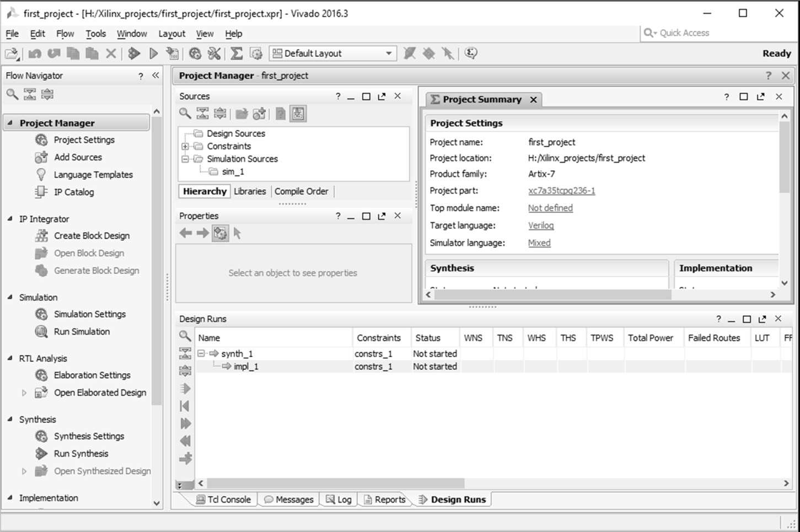Open Add Sources in Flow Navigator
Screen dimensions: 800x532
pos(78,157)
